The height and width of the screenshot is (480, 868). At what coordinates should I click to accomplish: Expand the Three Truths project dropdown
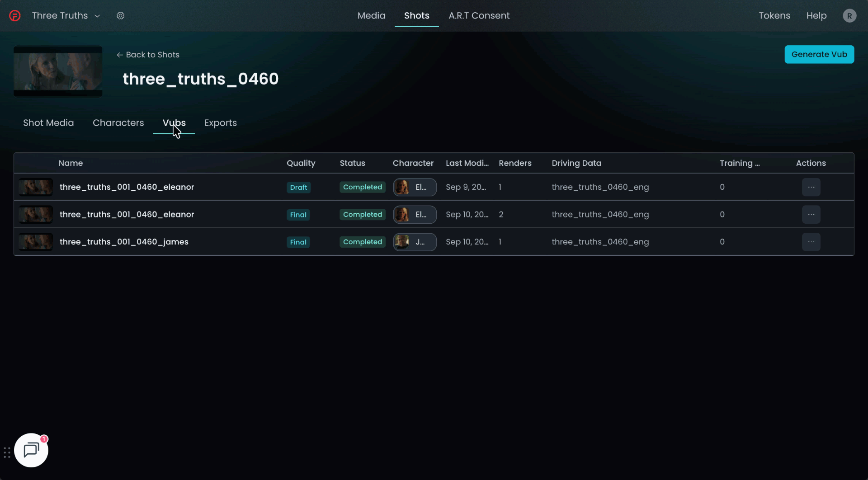click(x=66, y=16)
